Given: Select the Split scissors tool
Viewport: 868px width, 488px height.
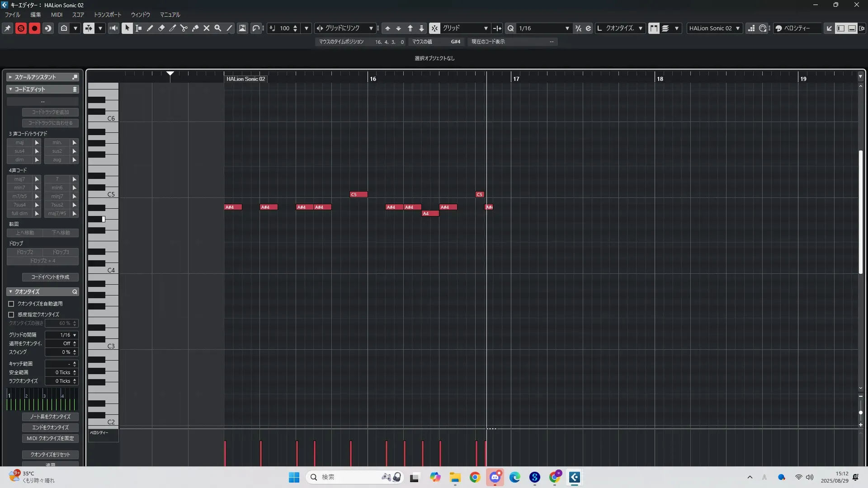Looking at the screenshot, I should [184, 28].
